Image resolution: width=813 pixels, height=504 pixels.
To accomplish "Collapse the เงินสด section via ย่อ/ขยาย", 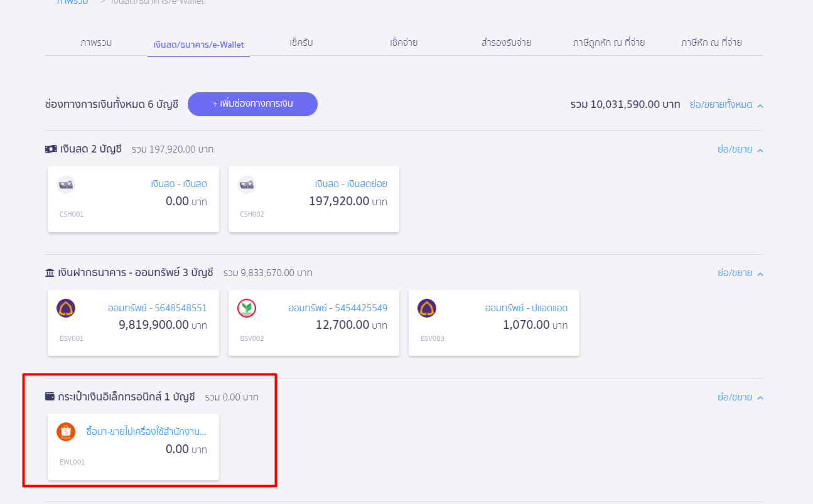I will pos(740,149).
